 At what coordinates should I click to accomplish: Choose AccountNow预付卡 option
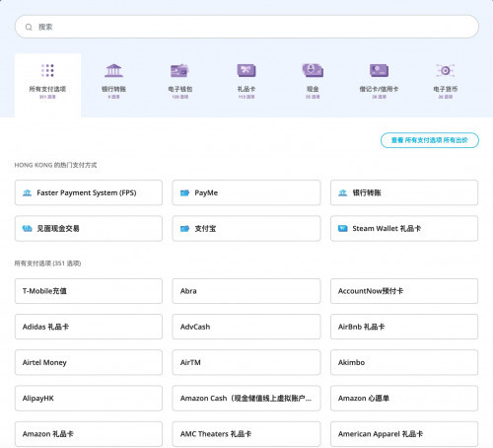click(x=404, y=291)
